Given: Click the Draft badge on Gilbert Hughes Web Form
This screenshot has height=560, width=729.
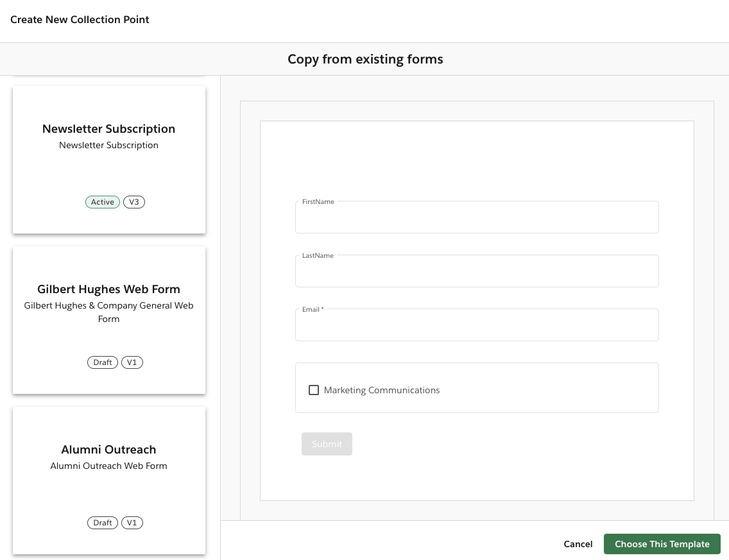Looking at the screenshot, I should [102, 362].
